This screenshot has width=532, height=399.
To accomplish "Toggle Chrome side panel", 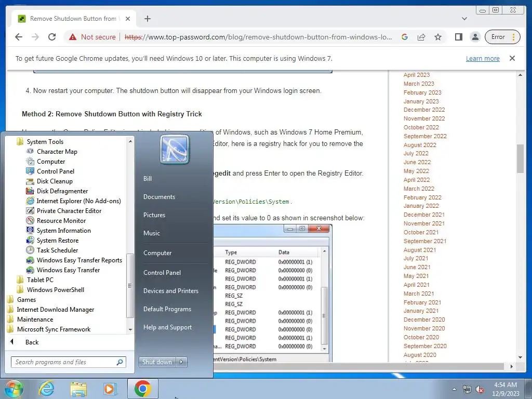I will (x=459, y=37).
